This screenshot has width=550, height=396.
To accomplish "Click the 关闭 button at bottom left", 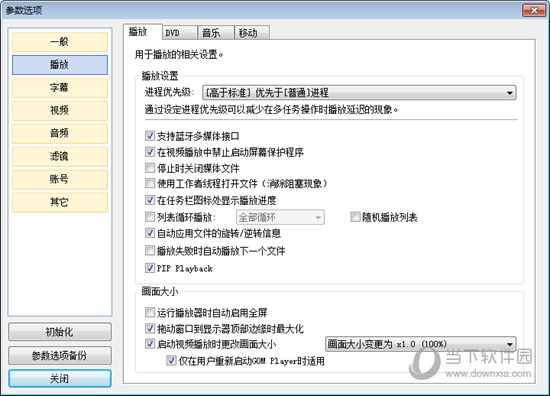I will click(60, 379).
